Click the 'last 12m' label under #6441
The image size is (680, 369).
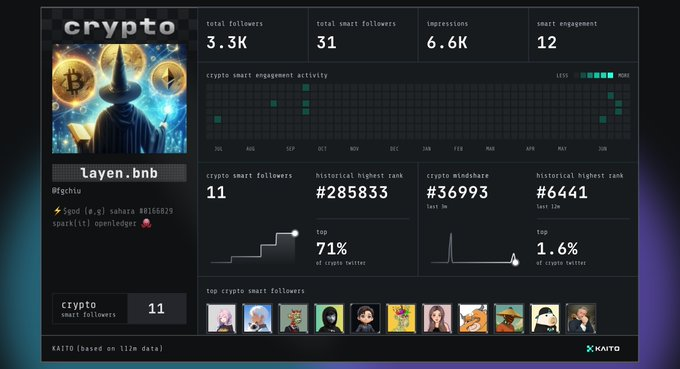[548, 207]
